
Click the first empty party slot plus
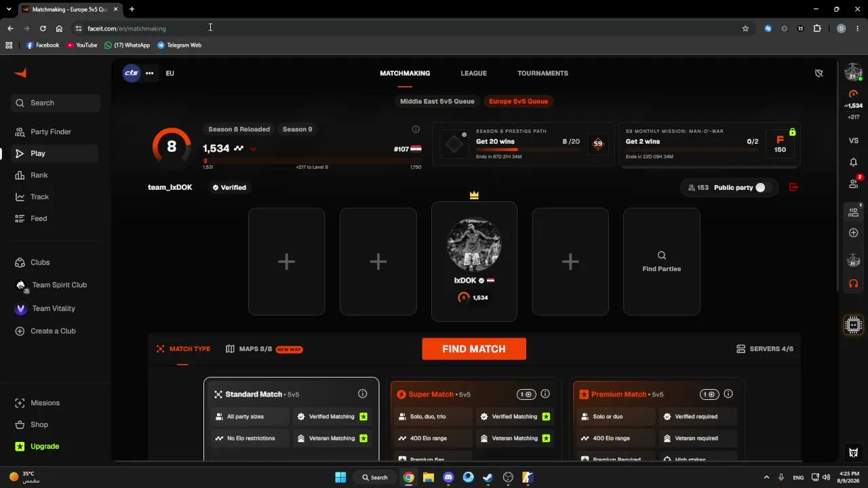[x=286, y=262]
